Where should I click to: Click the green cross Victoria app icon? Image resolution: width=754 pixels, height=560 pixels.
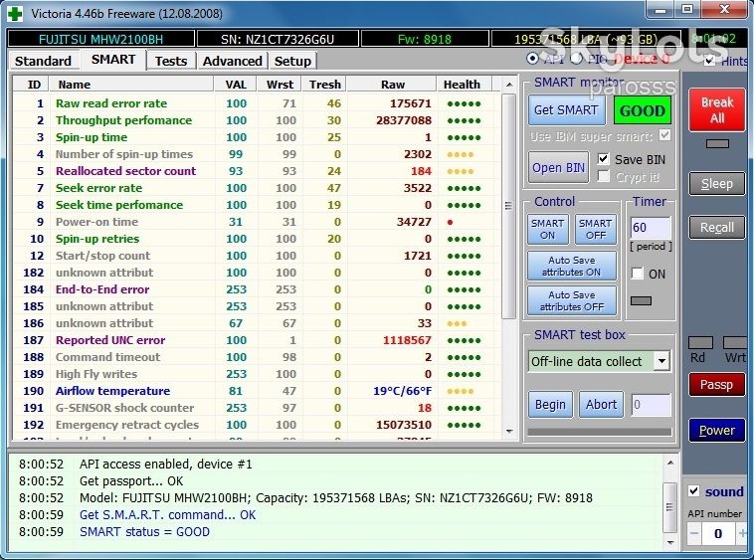tap(15, 13)
